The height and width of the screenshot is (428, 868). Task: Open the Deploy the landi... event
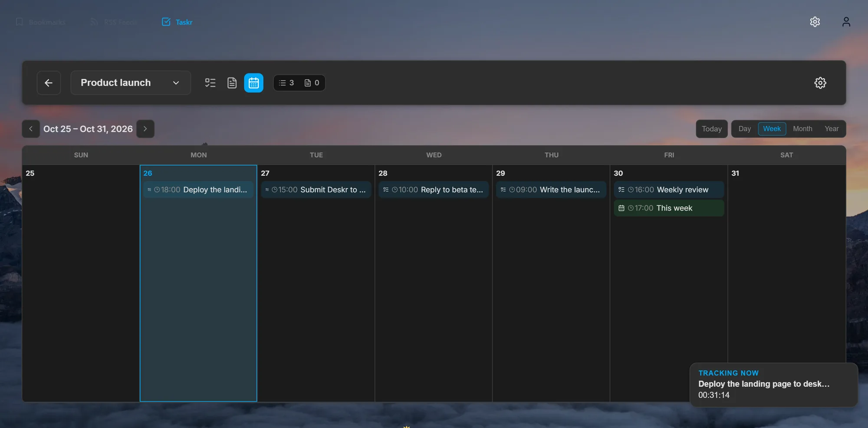[x=198, y=190]
